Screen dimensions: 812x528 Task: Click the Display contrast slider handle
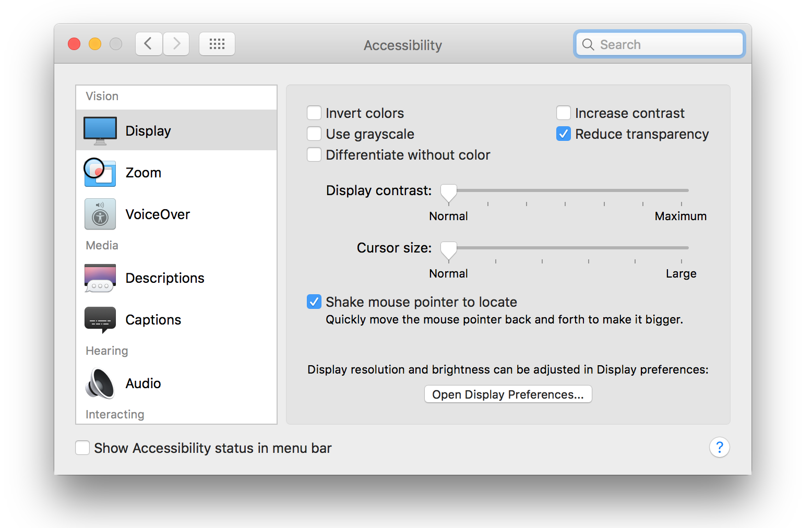(449, 193)
